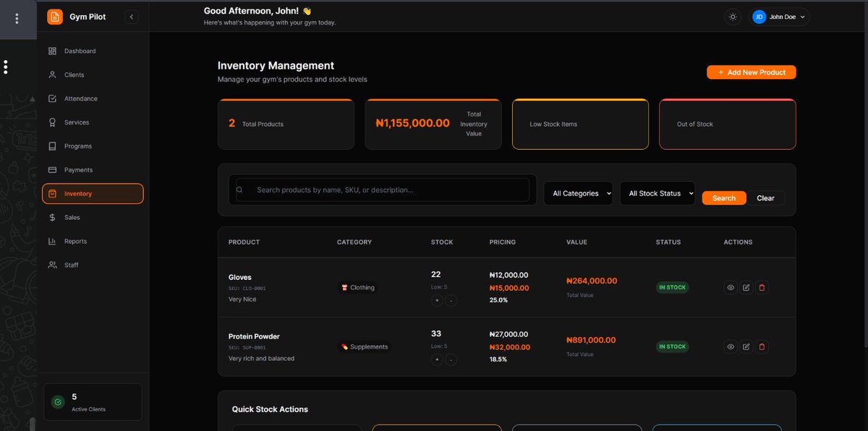Edit the Gloves product
The height and width of the screenshot is (431, 868).
746,288
